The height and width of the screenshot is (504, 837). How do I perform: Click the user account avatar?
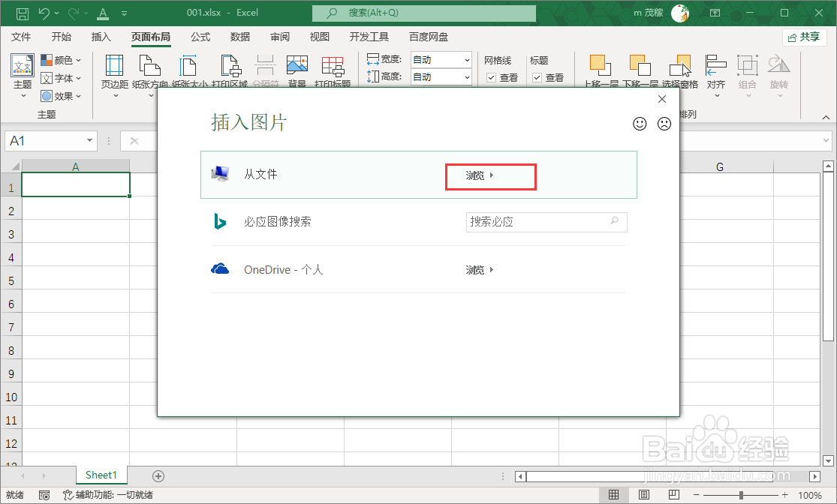(679, 13)
